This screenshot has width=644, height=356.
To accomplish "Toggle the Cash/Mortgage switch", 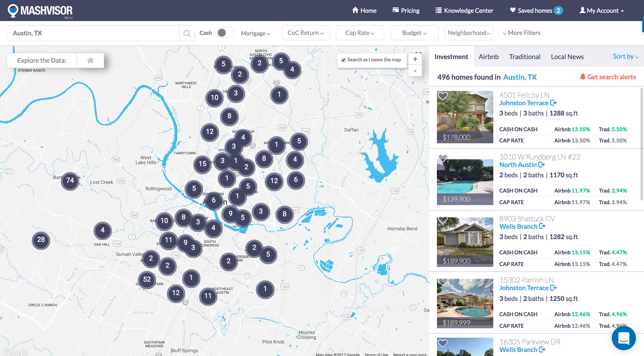I will tap(225, 33).
